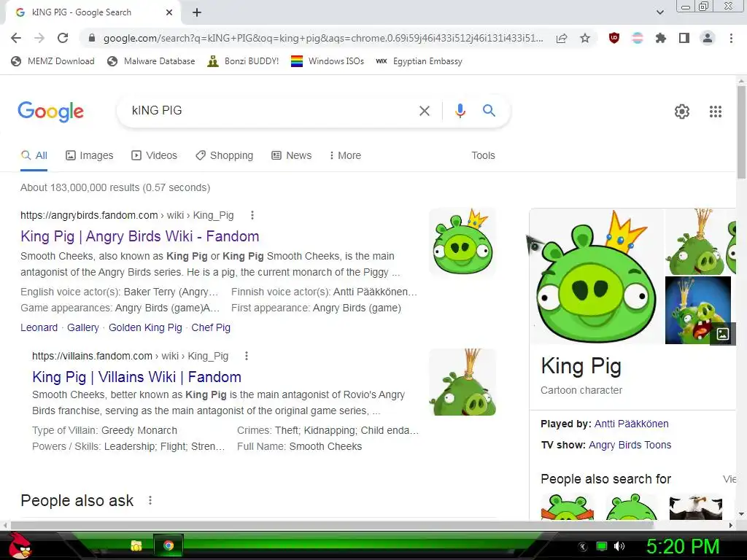The width and height of the screenshot is (747, 560).
Task: Clear the search box text
Action: (x=424, y=111)
